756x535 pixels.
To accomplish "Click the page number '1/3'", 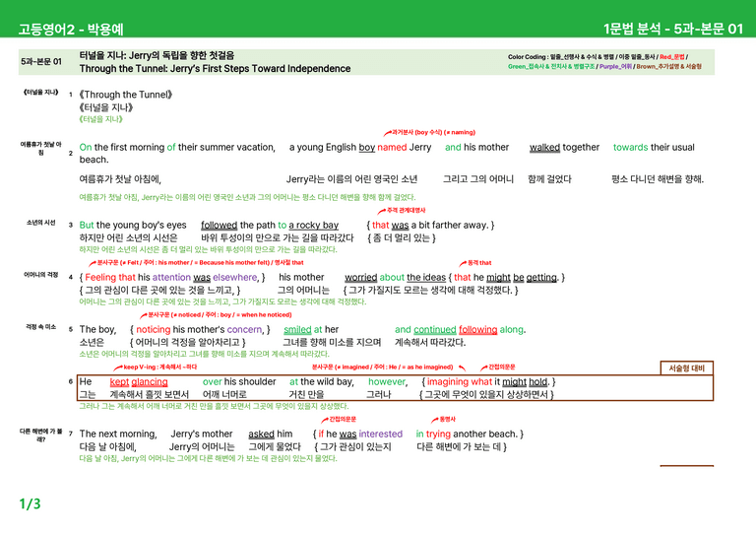I will [30, 504].
